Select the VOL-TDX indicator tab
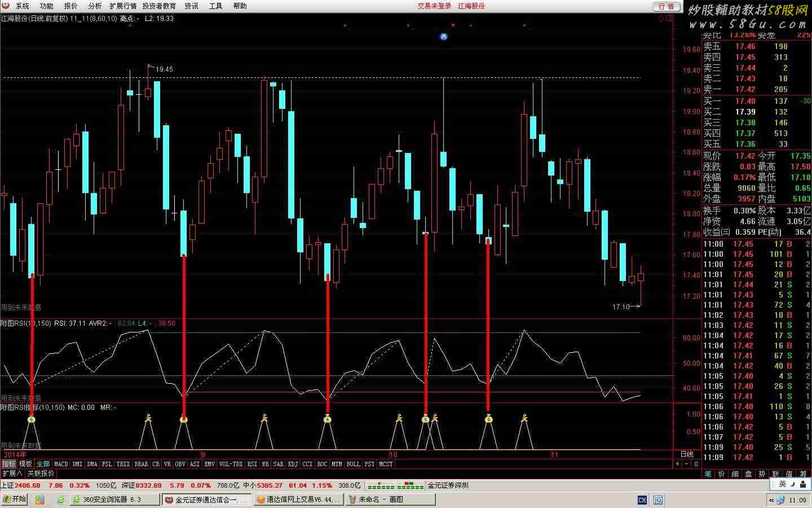 tap(231, 464)
